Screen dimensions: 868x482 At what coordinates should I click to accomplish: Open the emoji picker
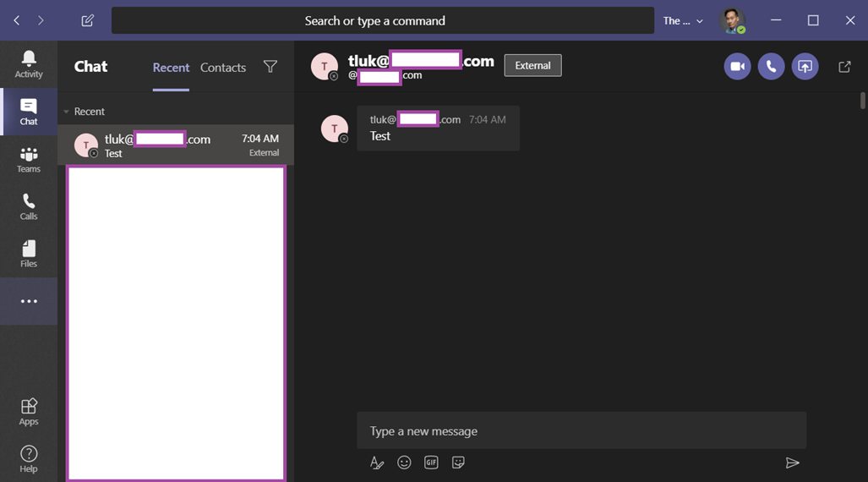(x=404, y=463)
